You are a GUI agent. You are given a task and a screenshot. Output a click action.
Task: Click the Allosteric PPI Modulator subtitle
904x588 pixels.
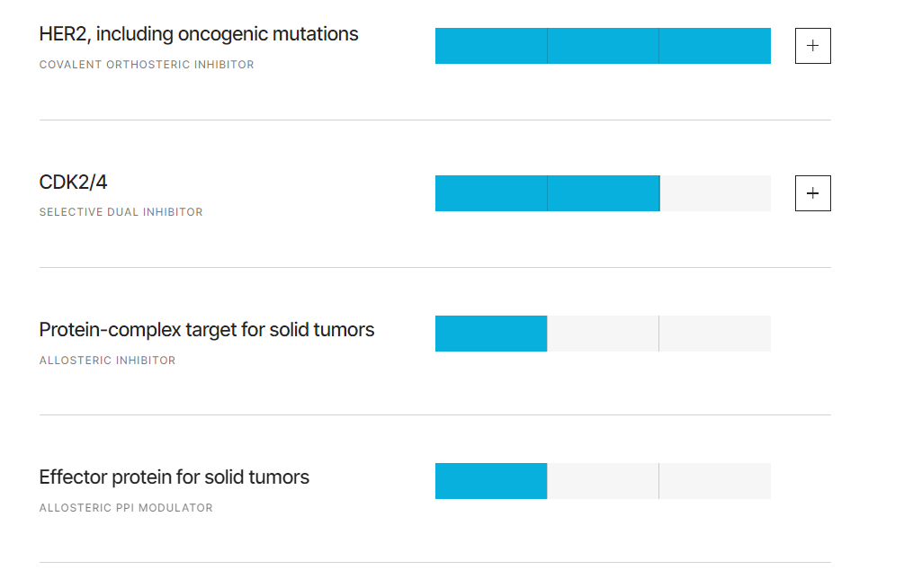coord(126,508)
